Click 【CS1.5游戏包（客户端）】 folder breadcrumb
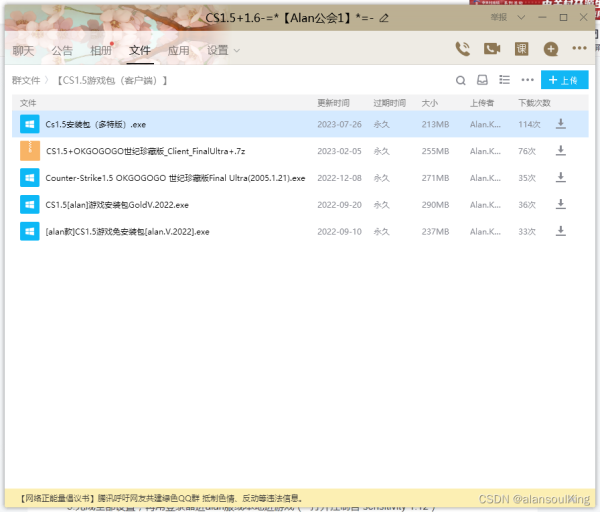Viewport: 600px width, 512px height. pyautogui.click(x=112, y=80)
